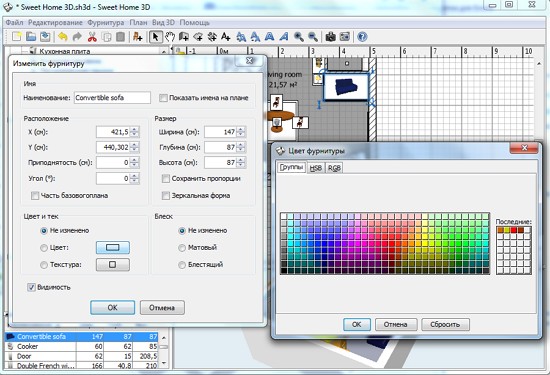Click Отмена in Цвет фурнитуры dialog
The height and width of the screenshot is (375, 550).
[396, 324]
